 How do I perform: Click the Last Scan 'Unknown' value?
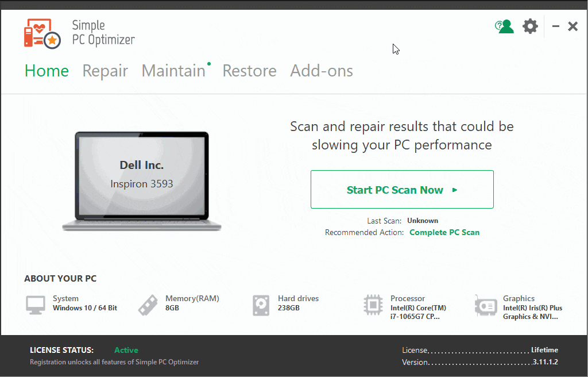423,221
